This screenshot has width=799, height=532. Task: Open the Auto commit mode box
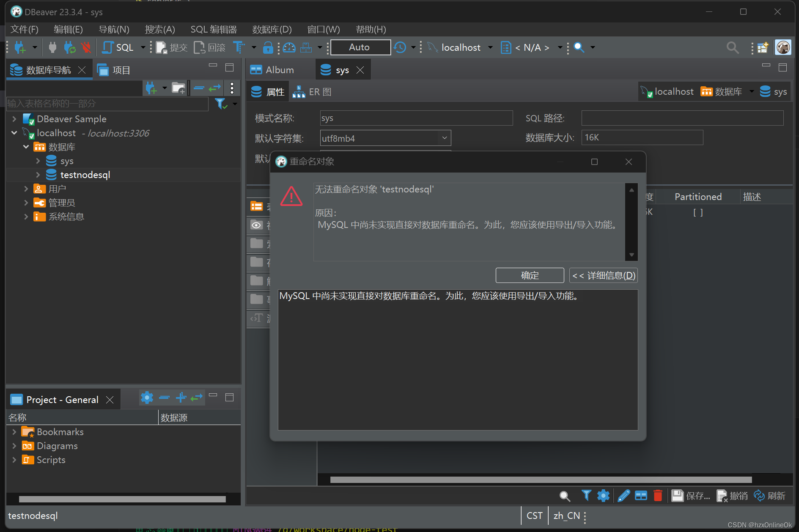point(360,47)
